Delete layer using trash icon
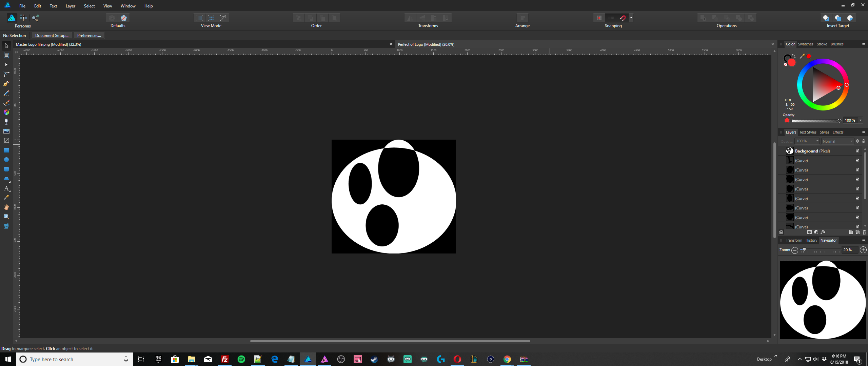 pos(864,232)
